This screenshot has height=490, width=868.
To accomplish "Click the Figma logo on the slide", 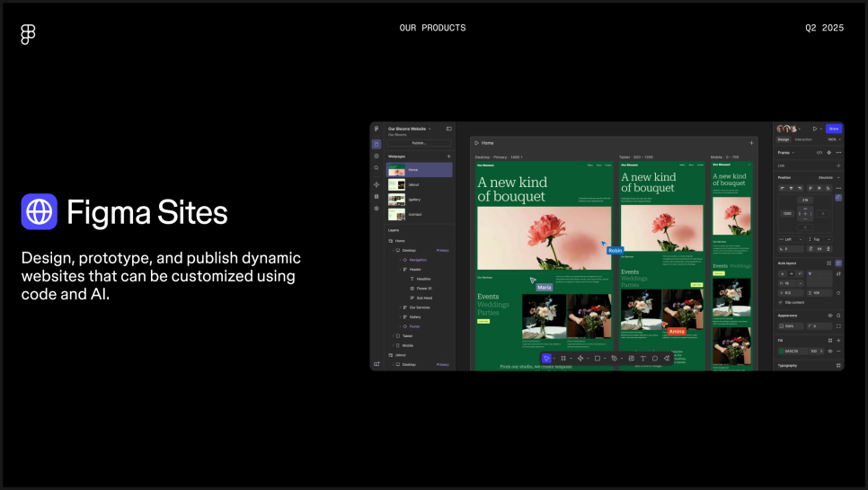I will 28,34.
